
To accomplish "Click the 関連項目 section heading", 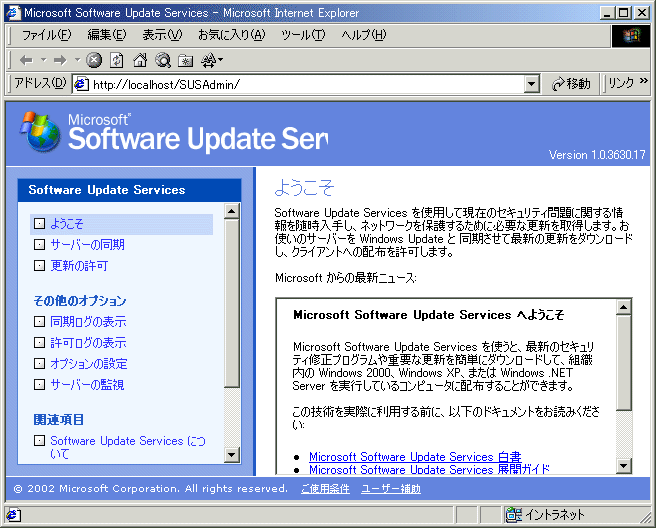I will click(x=59, y=420).
